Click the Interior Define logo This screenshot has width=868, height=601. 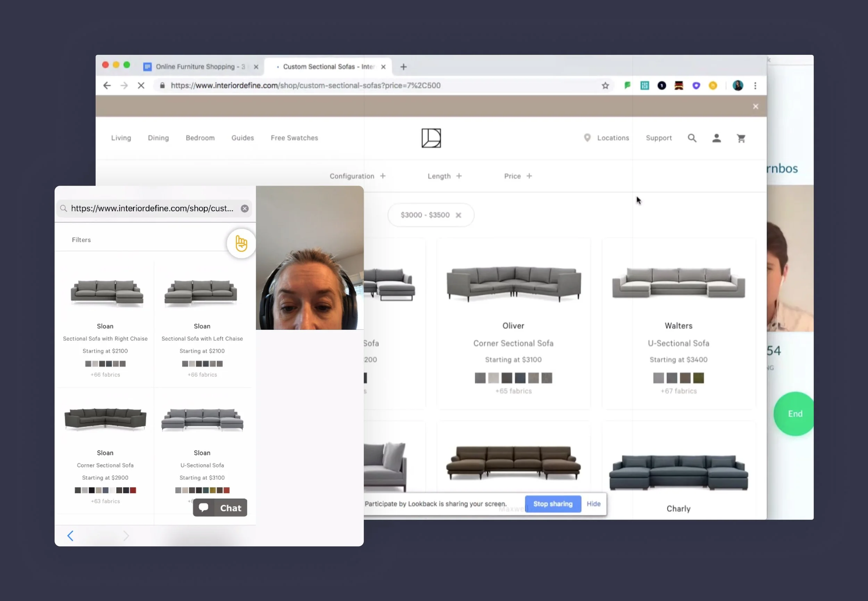(431, 138)
